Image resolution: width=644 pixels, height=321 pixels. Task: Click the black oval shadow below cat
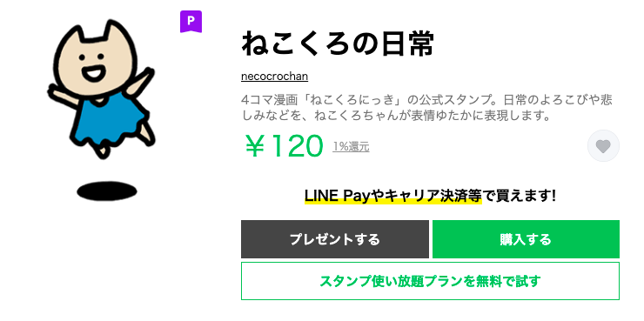click(x=107, y=191)
